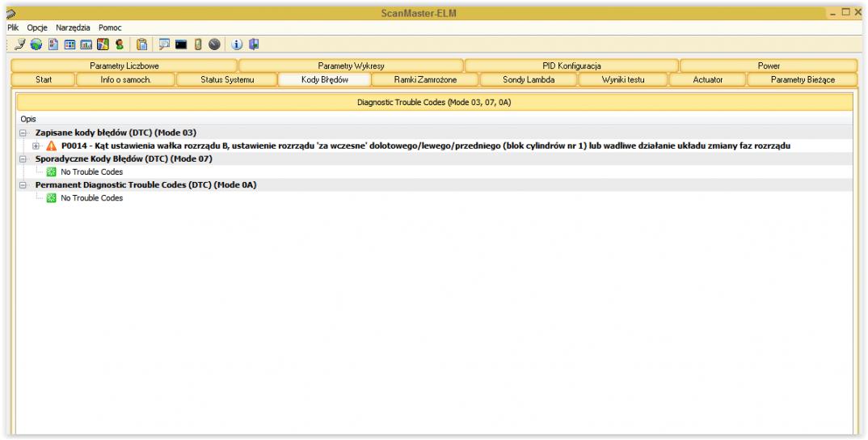This screenshot has height=440, width=868.
Task: Select 'Sporadyczne Kody Błędów (DTC) (Mode 07)' row
Action: pyautogui.click(x=435, y=159)
